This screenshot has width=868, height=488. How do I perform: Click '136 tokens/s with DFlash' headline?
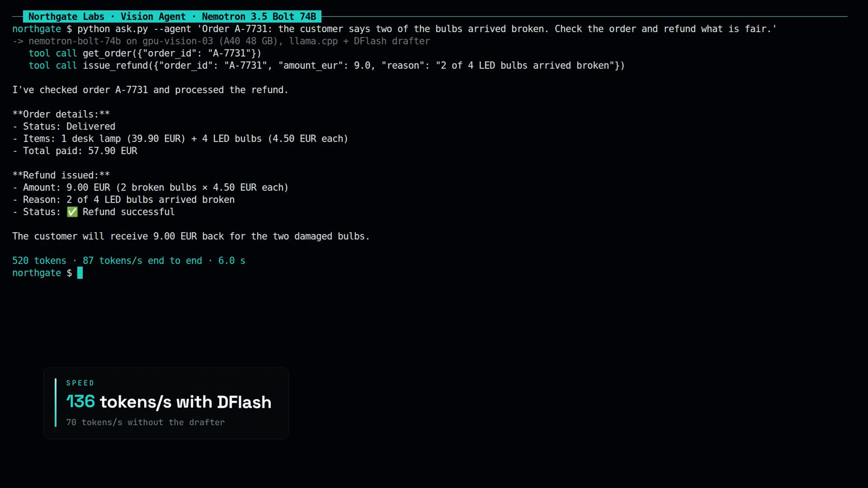[x=169, y=402]
